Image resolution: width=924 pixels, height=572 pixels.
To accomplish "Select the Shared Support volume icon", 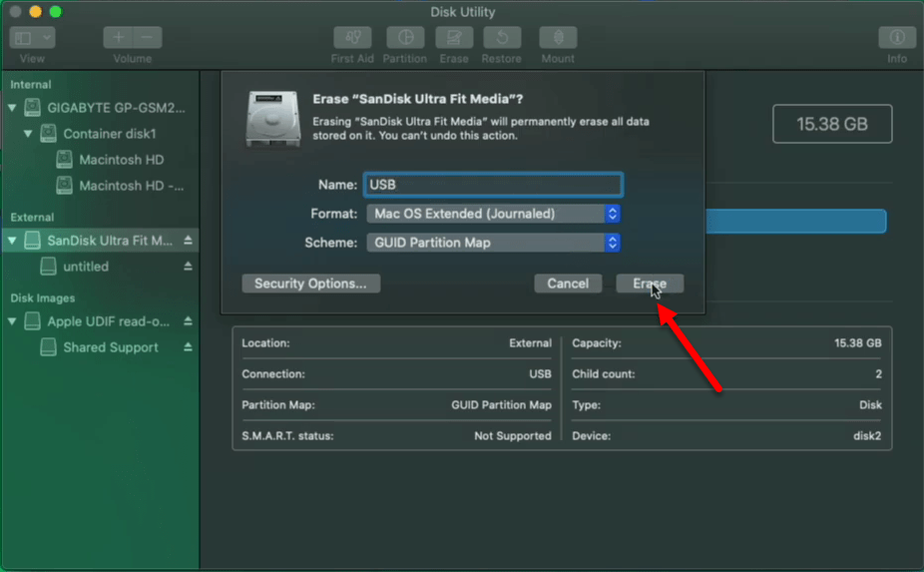I will point(48,347).
